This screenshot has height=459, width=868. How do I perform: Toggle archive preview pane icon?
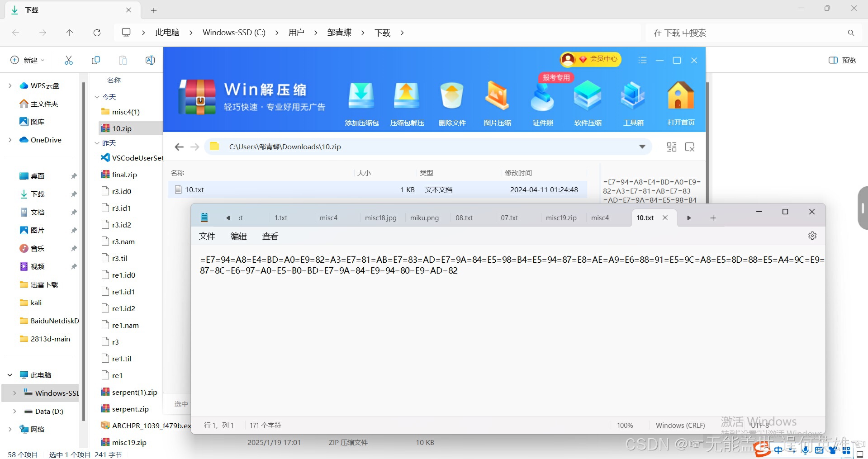690,147
